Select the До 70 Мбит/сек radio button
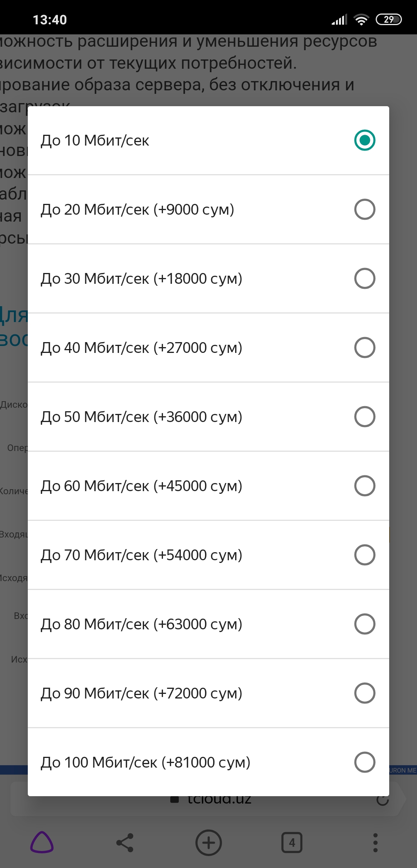417x868 pixels. point(364,555)
